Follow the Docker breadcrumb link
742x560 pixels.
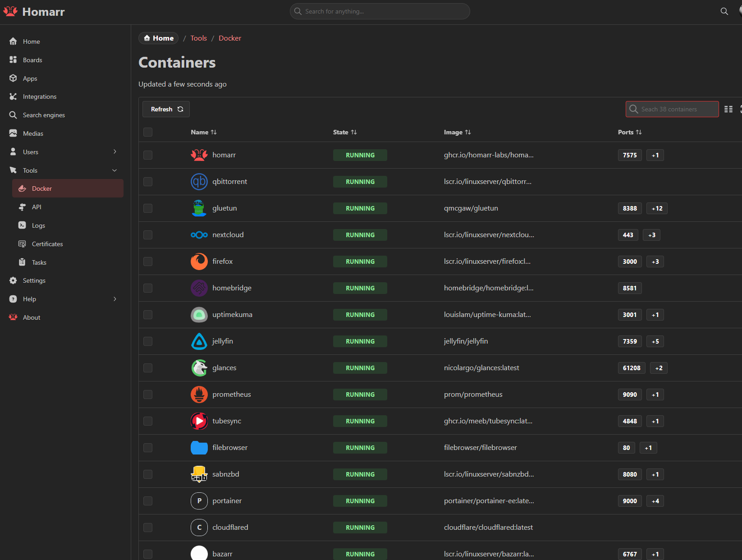pos(230,38)
